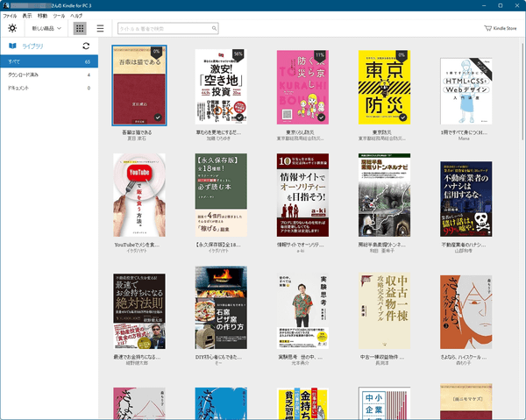Switch to grid view layout
Image resolution: width=526 pixels, height=420 pixels.
(x=80, y=28)
